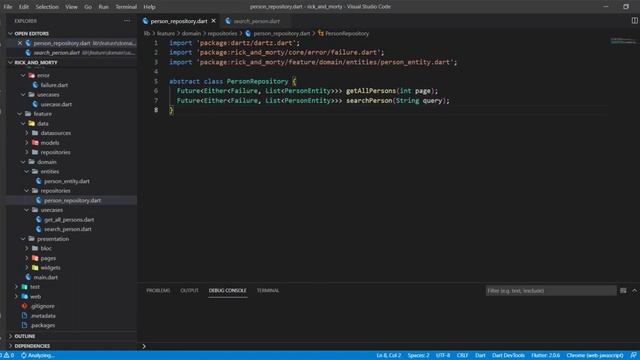Maximize panel with the chevron-up icon

(x=634, y=291)
